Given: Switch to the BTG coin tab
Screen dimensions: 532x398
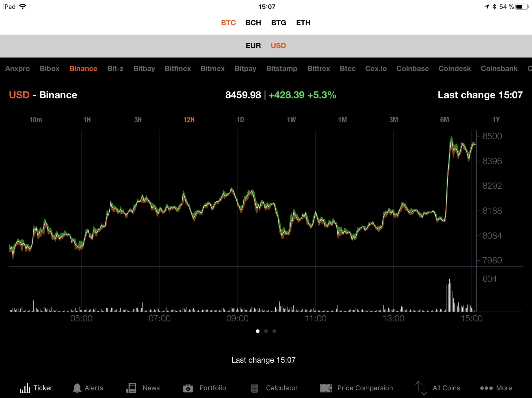Looking at the screenshot, I should [x=278, y=23].
